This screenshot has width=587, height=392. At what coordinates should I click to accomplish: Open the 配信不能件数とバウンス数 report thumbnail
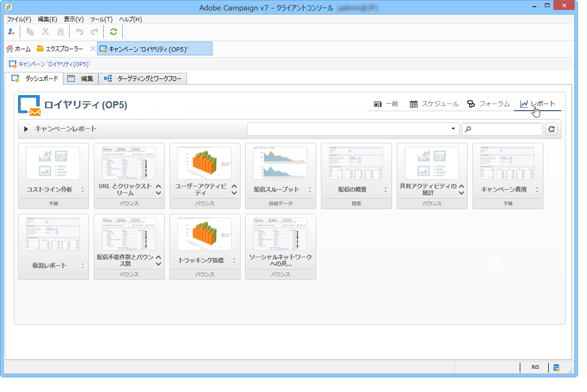tap(129, 234)
